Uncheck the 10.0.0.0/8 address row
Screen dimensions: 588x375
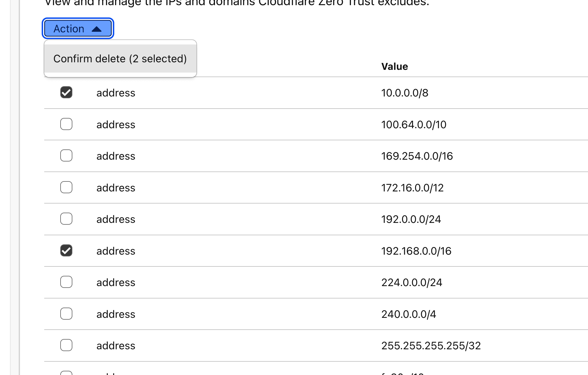click(66, 93)
